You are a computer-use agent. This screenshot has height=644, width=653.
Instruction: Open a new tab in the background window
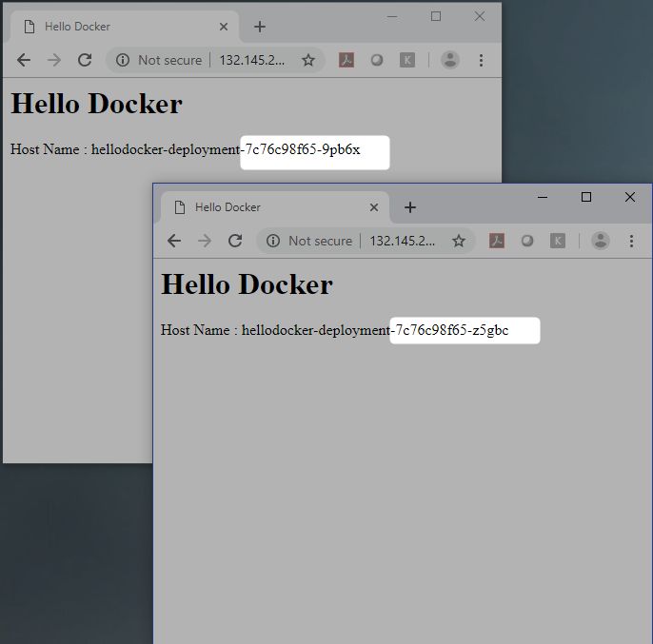[x=260, y=27]
